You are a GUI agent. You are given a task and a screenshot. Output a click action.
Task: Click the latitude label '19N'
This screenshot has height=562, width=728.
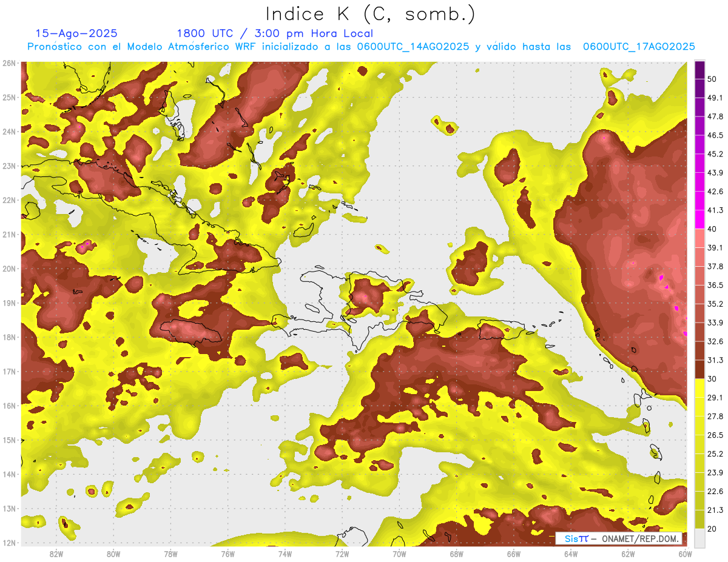point(9,303)
